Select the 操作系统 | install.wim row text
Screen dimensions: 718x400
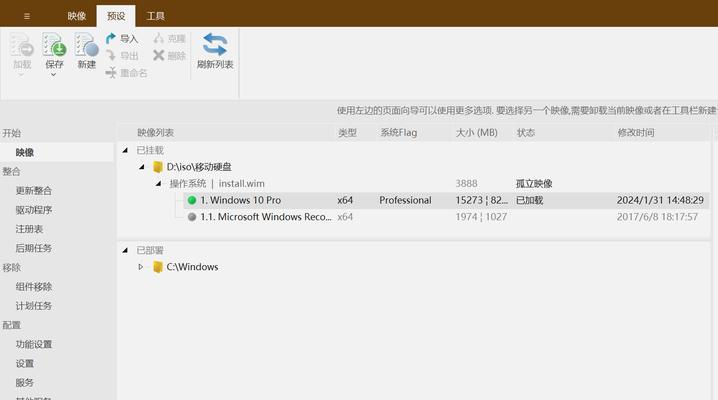pos(217,184)
